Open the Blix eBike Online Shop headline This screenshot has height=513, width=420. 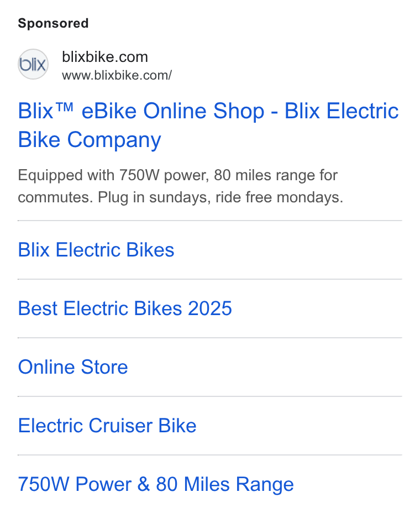[208, 125]
